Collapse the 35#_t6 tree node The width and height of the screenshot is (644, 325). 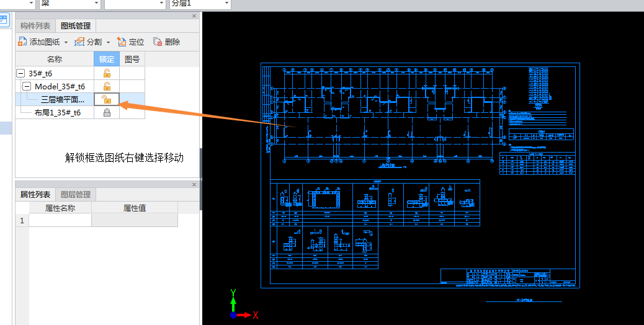point(20,73)
